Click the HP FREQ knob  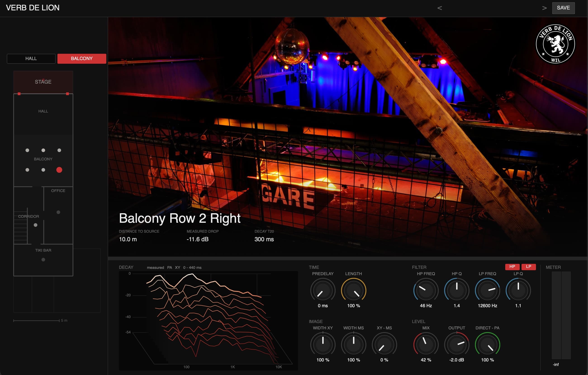click(426, 290)
